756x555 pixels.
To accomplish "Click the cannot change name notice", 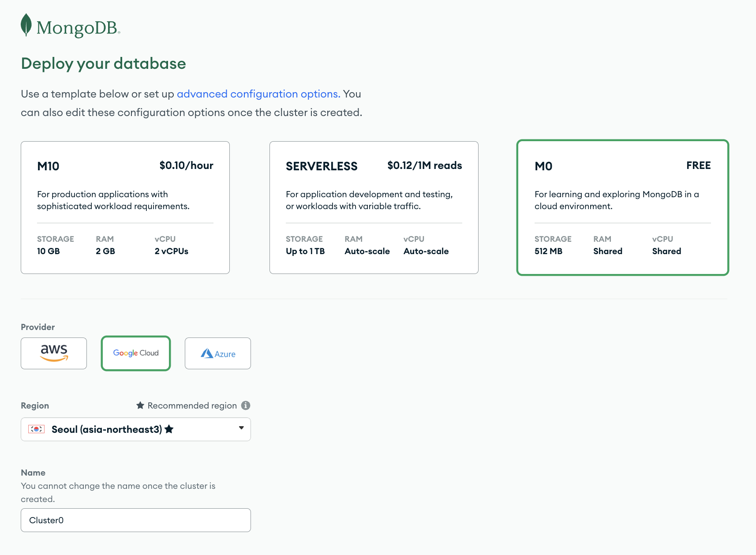I will tap(118, 492).
